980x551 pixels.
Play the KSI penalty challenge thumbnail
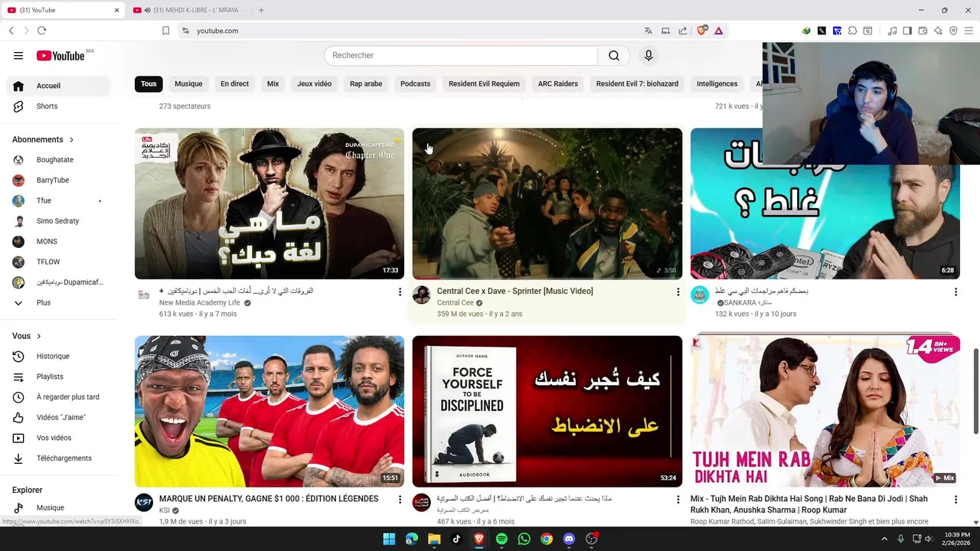(269, 411)
